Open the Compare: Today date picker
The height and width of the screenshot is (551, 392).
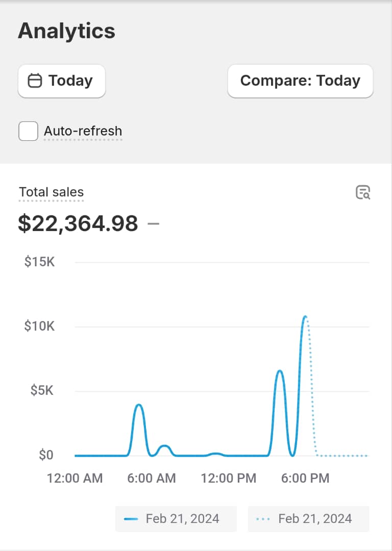point(300,81)
